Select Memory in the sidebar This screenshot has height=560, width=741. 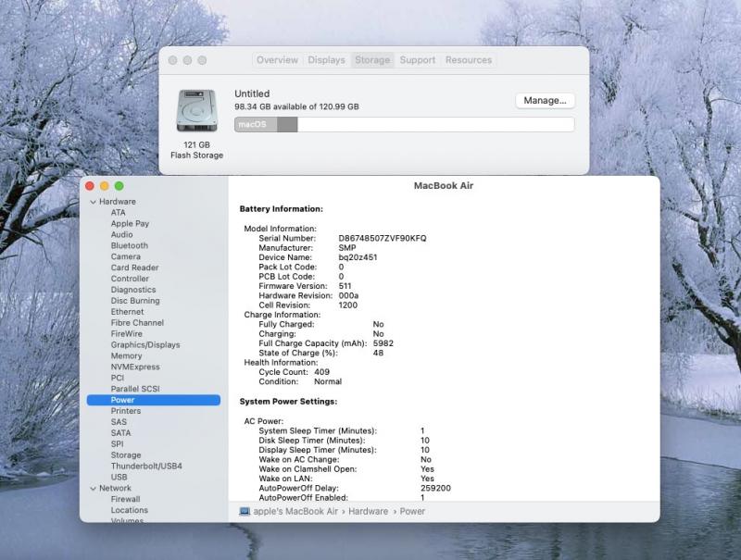click(126, 355)
